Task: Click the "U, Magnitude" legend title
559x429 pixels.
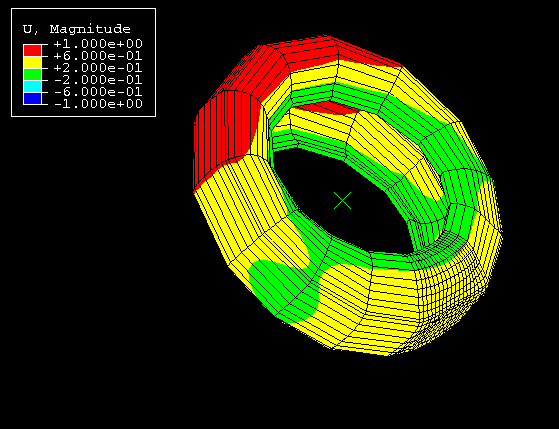Action: tap(77, 29)
